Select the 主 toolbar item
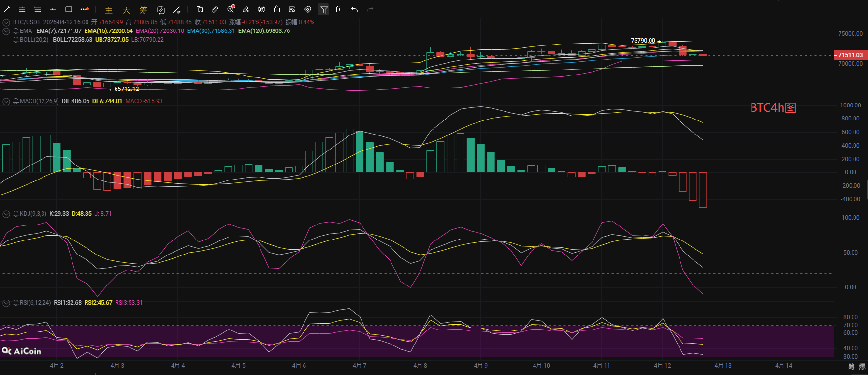 [109, 10]
